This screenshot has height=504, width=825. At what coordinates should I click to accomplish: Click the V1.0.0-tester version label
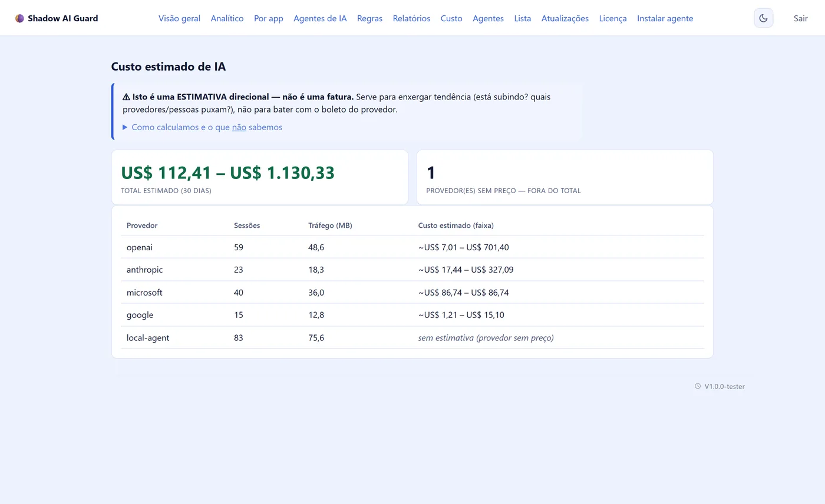(x=724, y=386)
